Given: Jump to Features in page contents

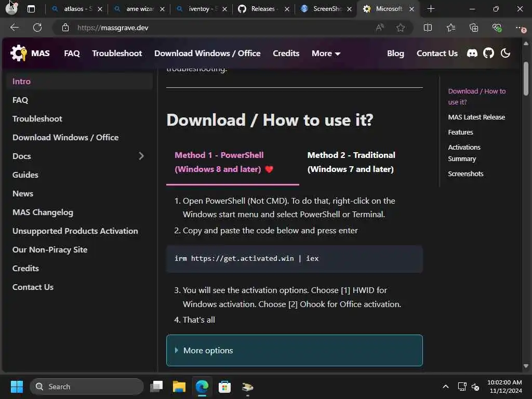Looking at the screenshot, I should (460, 132).
